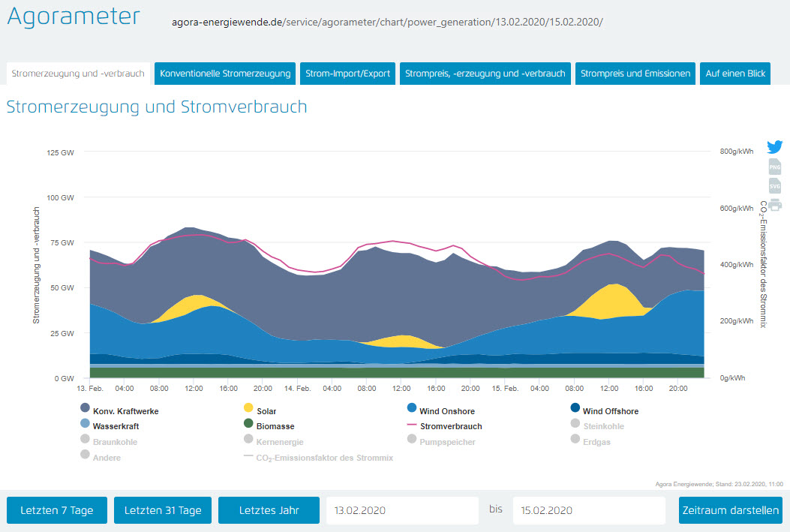Click the print chart icon
Screen dimensions: 790x532
point(775,205)
